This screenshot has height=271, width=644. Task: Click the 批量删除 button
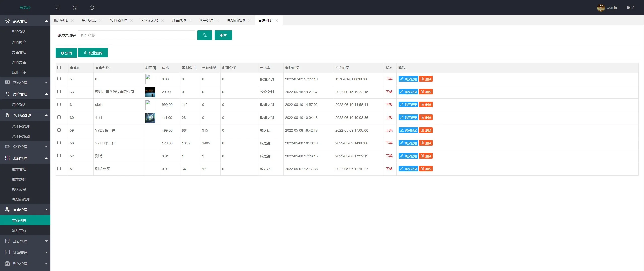pos(93,53)
